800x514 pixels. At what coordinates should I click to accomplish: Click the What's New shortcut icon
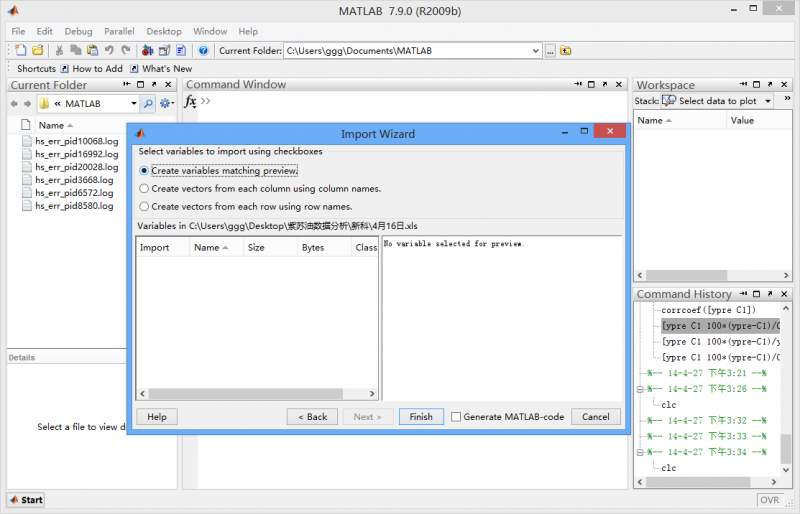point(134,68)
